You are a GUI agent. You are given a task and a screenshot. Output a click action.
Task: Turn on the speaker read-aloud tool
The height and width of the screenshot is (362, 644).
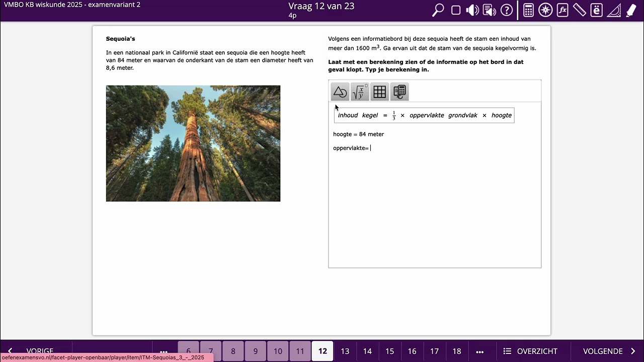point(472,10)
